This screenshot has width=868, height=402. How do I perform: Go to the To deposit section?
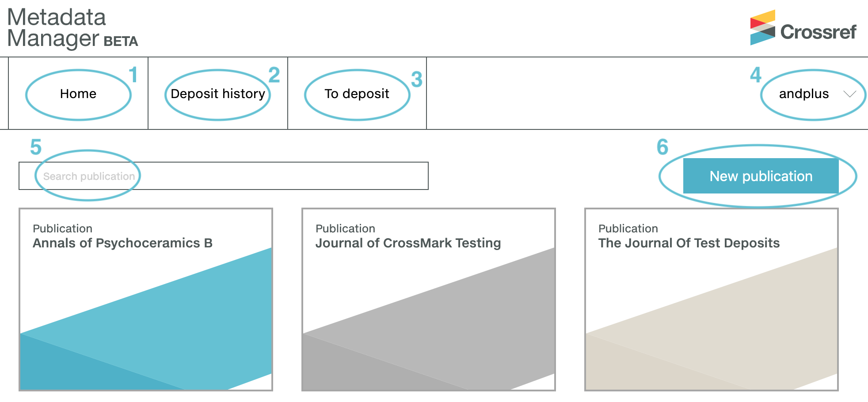tap(357, 94)
